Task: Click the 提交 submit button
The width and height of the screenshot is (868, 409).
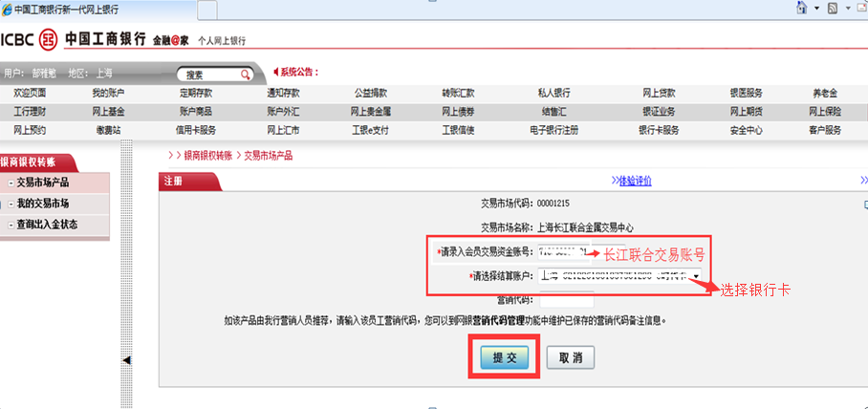Action: [504, 357]
